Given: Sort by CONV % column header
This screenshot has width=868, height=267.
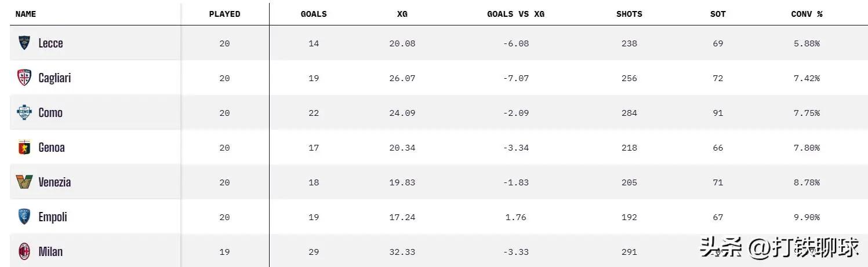Looking at the screenshot, I should point(807,14).
